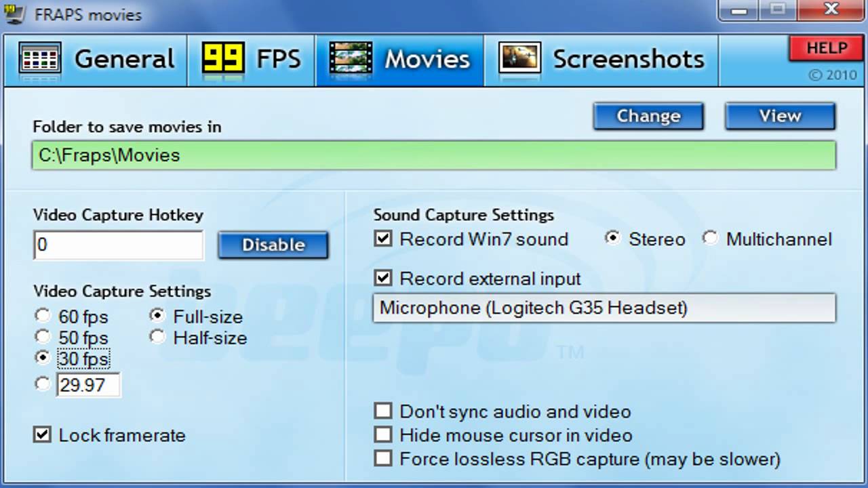The width and height of the screenshot is (868, 488).
Task: Toggle Record external input checkbox
Action: pos(383,279)
